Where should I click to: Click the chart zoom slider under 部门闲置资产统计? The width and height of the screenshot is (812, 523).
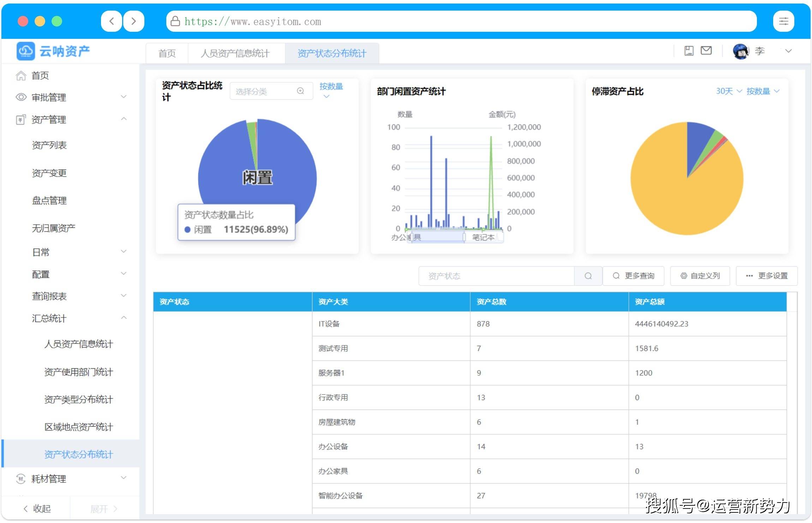tap(455, 237)
